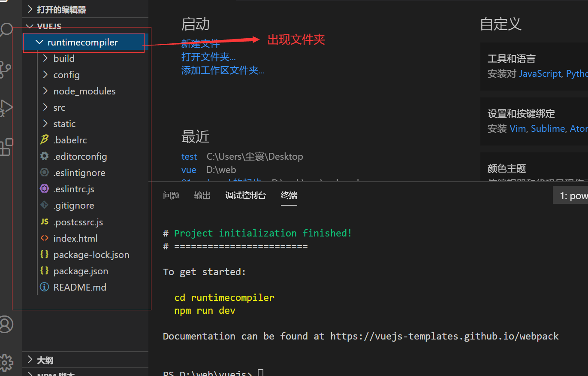Click the 颜色主题 heading
Screen dimensions: 588x376
point(507,168)
